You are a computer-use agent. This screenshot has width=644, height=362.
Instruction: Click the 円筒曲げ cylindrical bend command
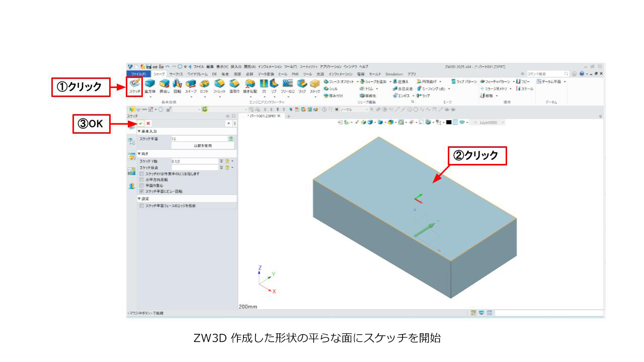point(426,81)
